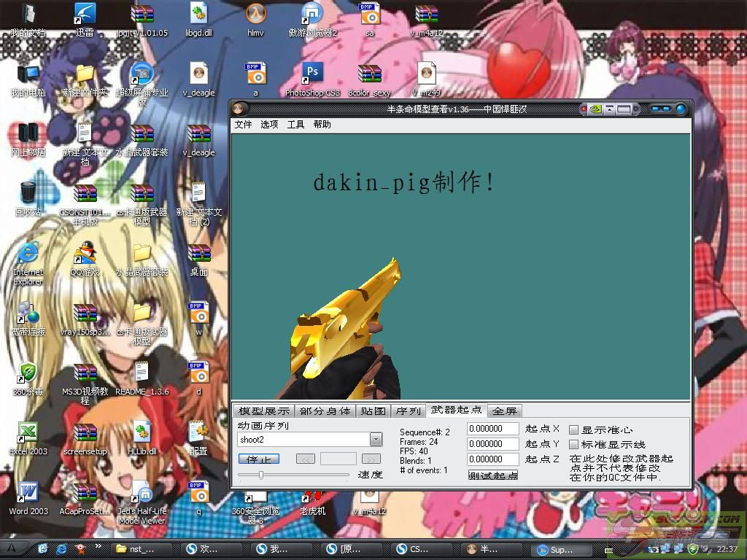Select the 回收站 recycle bin icon

(x=28, y=199)
